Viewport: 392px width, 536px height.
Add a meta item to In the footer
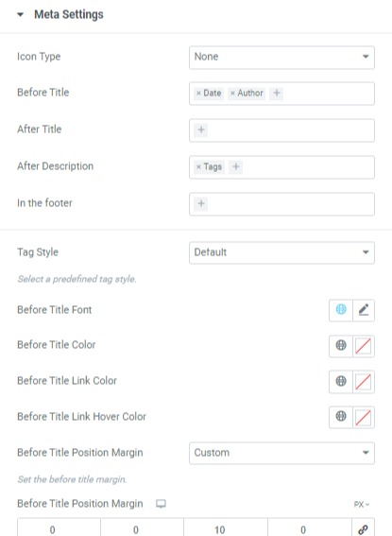point(201,204)
